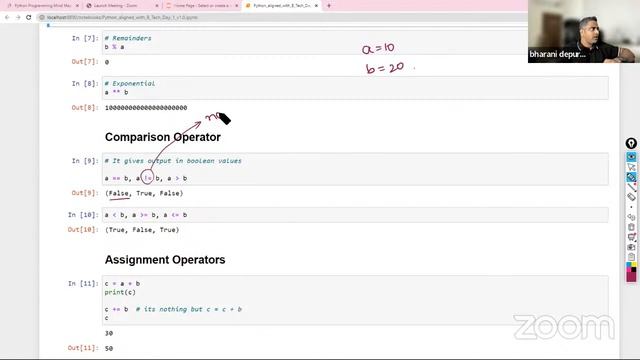Image resolution: width=640 pixels, height=360 pixels.
Task: Click output text (True, False, True)
Action: click(142, 230)
